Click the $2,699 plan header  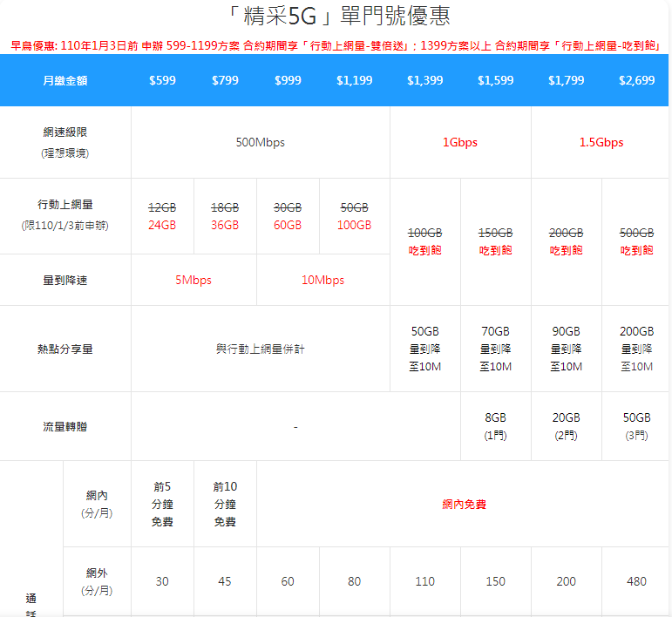click(x=636, y=80)
